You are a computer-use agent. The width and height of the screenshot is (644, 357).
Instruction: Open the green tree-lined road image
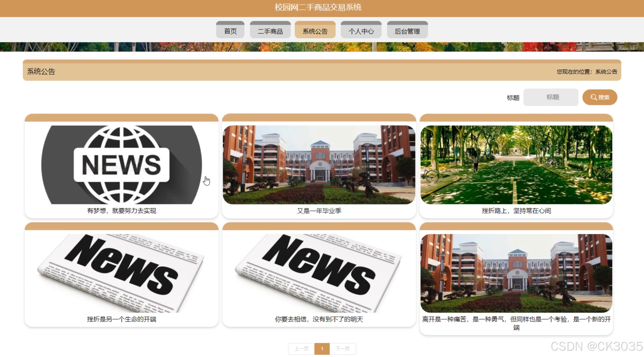click(516, 165)
